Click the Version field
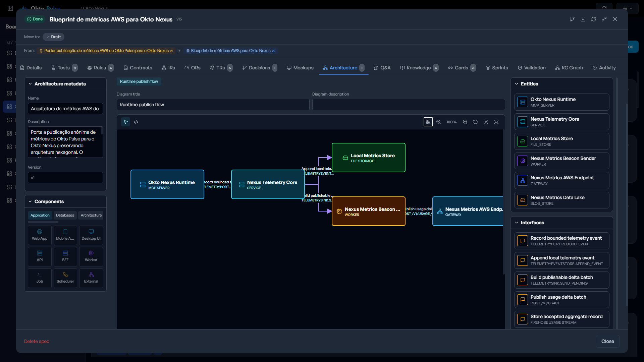The image size is (644, 362). (65, 178)
